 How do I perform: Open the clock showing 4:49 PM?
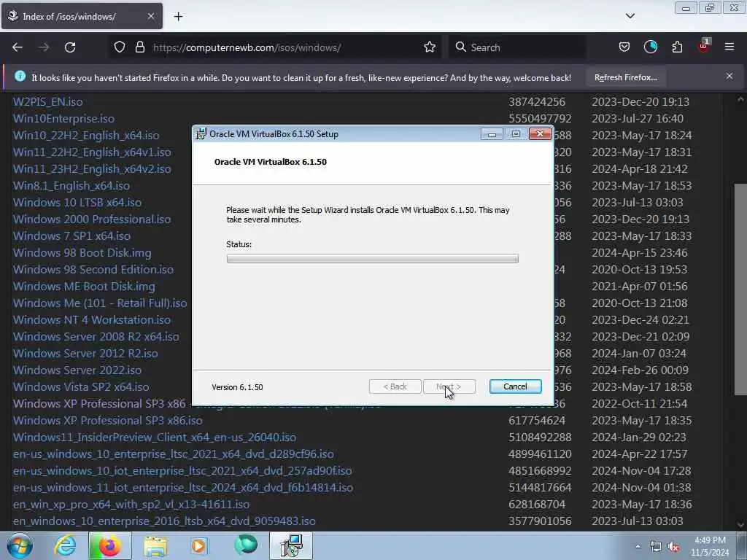[710, 545]
